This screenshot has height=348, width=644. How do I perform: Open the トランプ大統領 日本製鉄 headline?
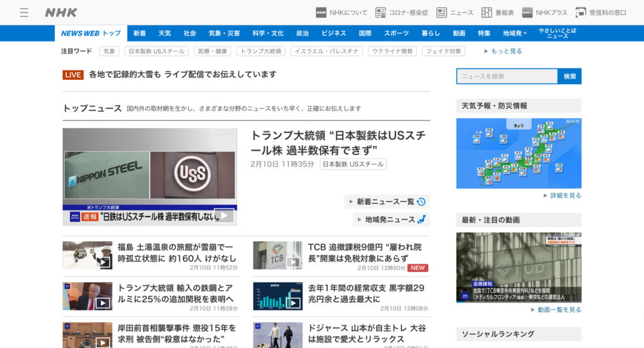click(338, 143)
